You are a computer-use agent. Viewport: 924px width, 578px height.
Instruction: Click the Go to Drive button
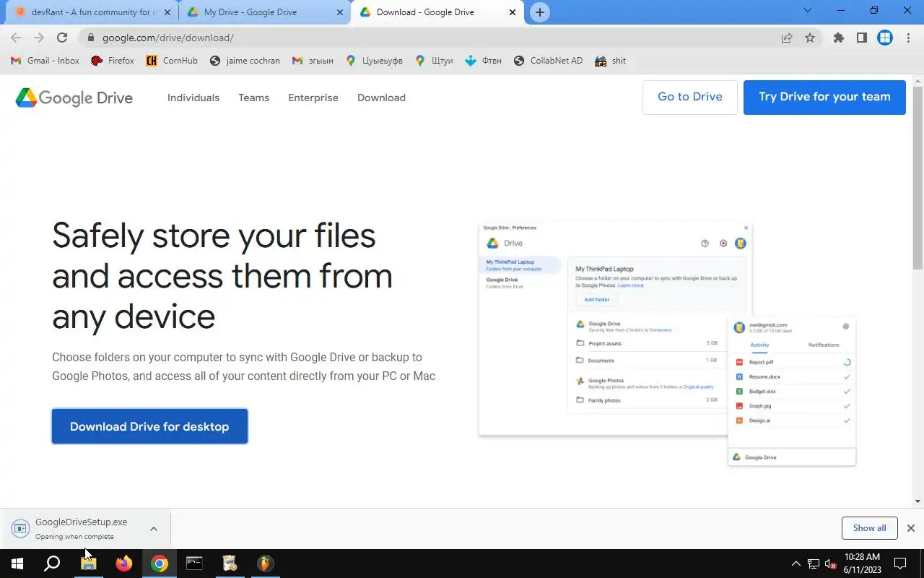(690, 97)
